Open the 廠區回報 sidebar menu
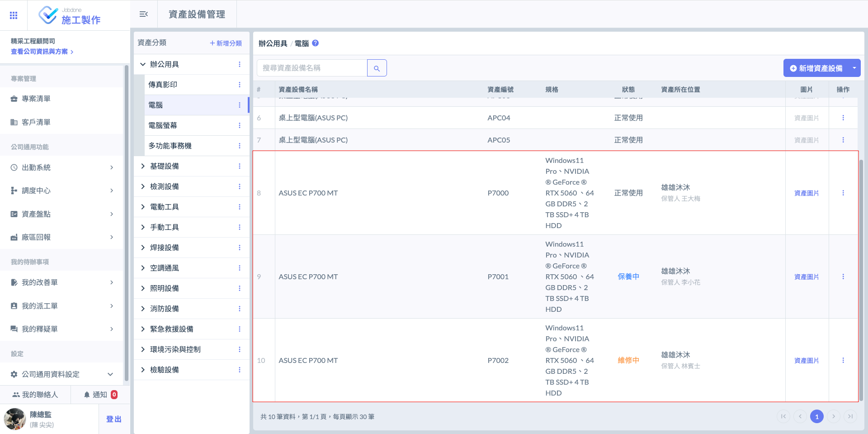 coord(61,237)
